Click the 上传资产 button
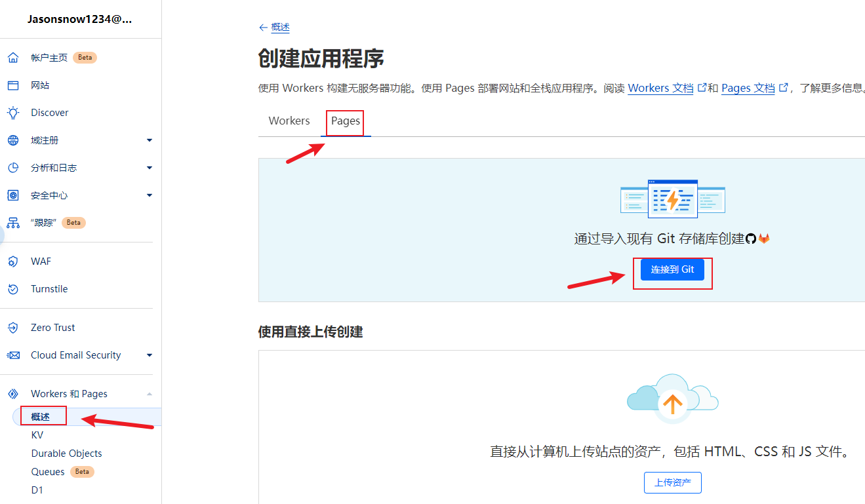The height and width of the screenshot is (504, 865). click(672, 482)
